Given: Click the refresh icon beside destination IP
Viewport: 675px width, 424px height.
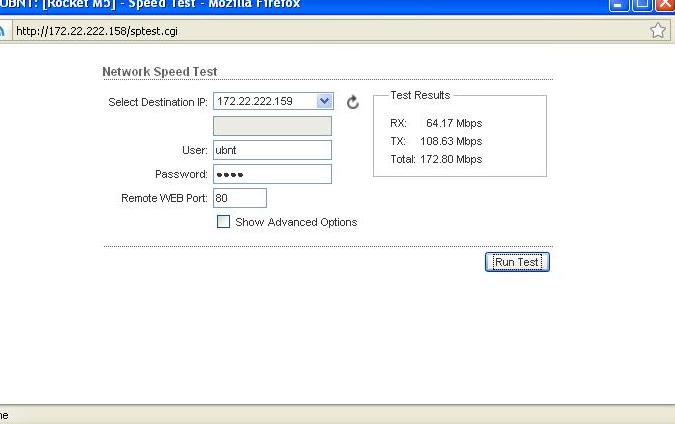Looking at the screenshot, I should [352, 102].
